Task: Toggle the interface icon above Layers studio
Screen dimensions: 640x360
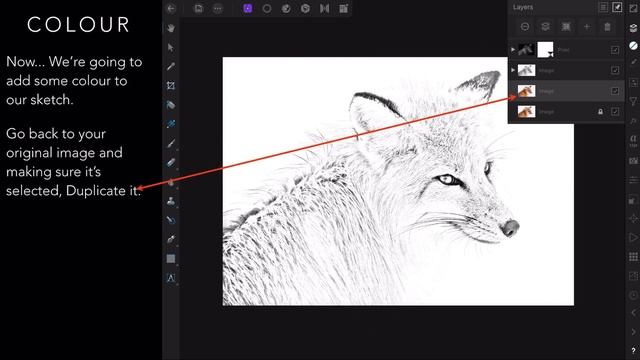Action: point(633,9)
